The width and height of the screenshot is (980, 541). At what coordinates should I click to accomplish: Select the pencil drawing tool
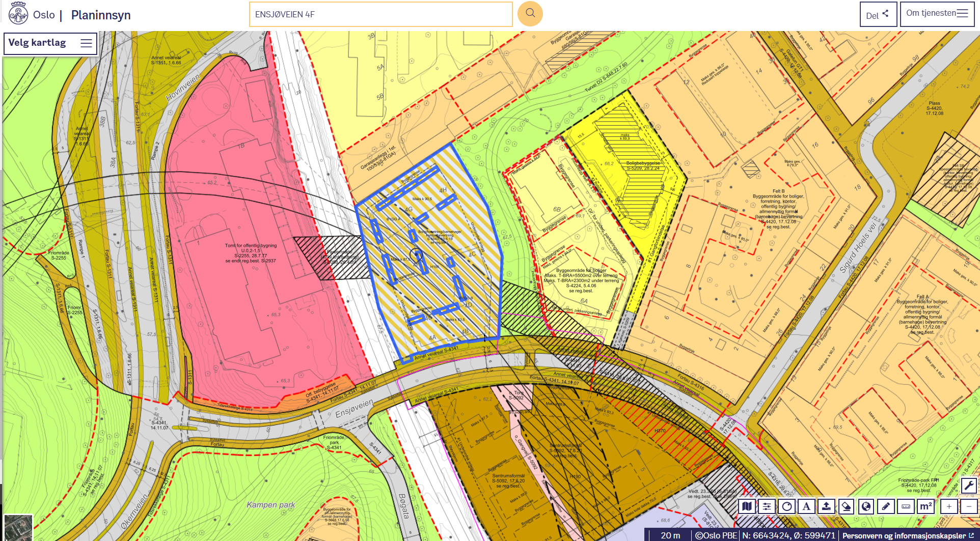[x=886, y=506]
